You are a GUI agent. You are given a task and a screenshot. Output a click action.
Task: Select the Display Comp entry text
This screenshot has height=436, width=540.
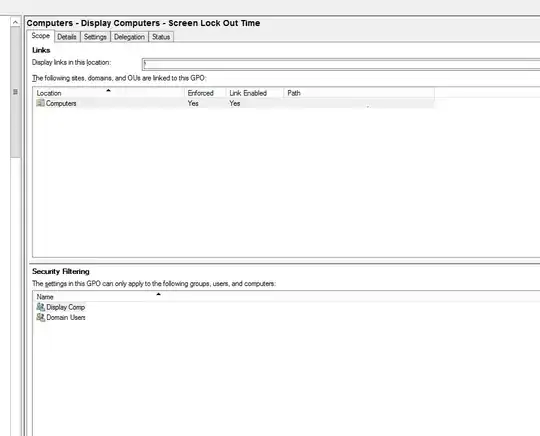pos(65,307)
